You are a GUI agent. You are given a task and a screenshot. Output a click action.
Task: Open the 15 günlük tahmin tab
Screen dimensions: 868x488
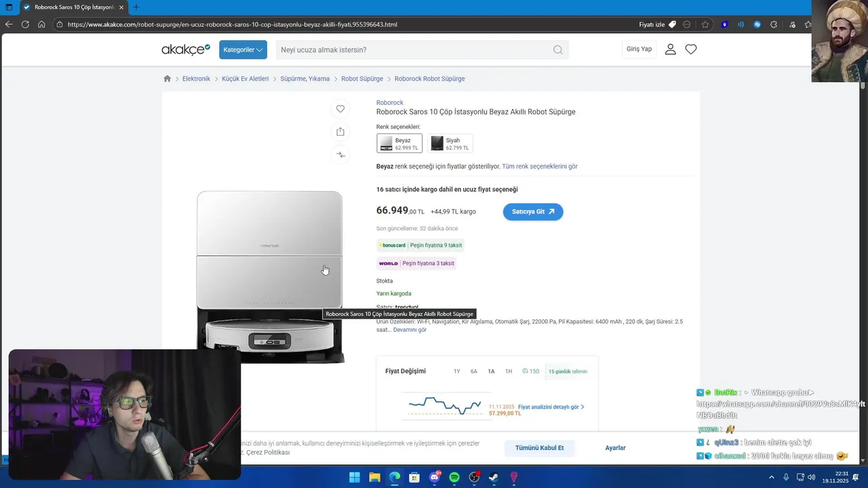[x=568, y=371]
